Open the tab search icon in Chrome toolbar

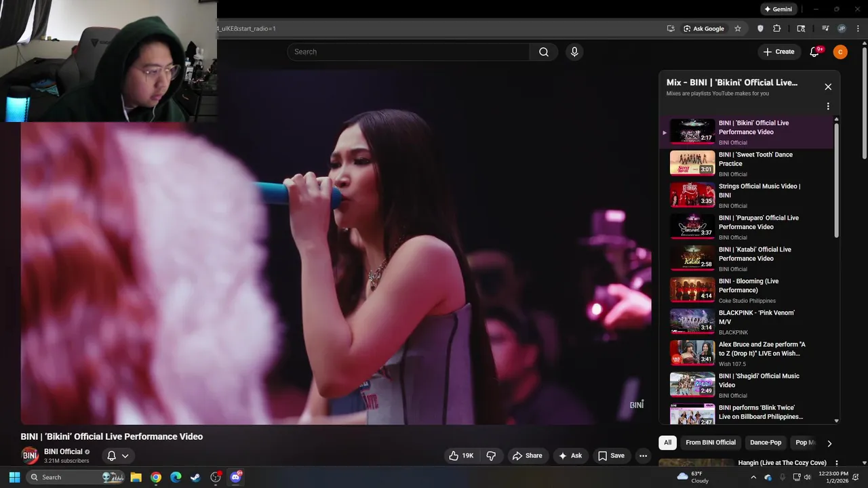click(801, 28)
